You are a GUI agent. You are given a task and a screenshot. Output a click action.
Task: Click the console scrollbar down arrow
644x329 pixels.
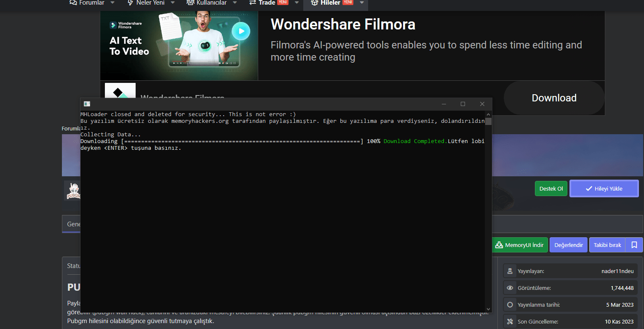coord(488,309)
